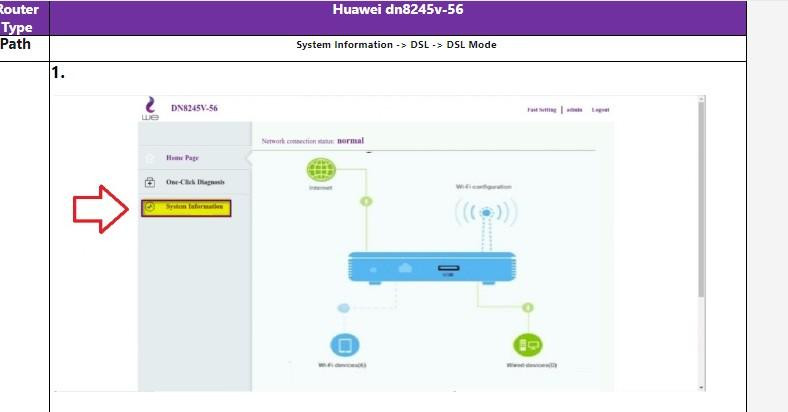Click the Wired devices count label
The image size is (788, 412).
click(532, 365)
